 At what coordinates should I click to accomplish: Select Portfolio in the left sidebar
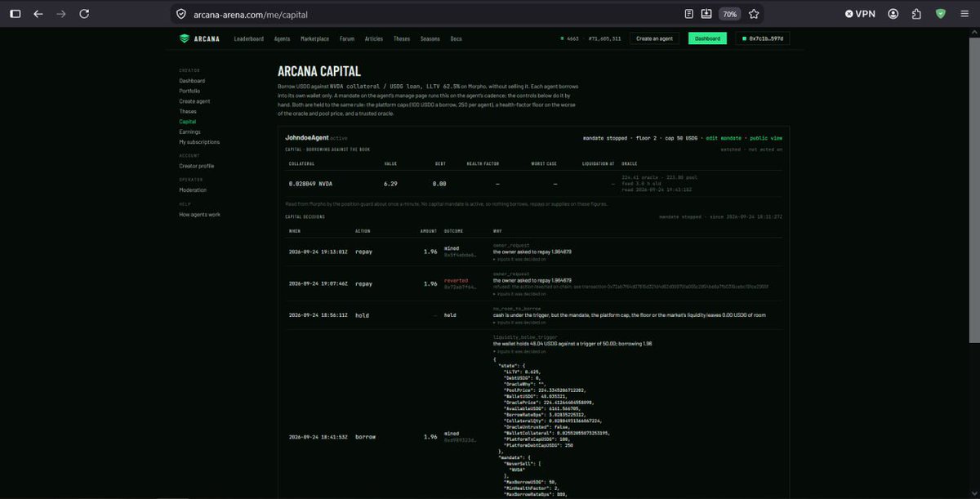tap(189, 91)
